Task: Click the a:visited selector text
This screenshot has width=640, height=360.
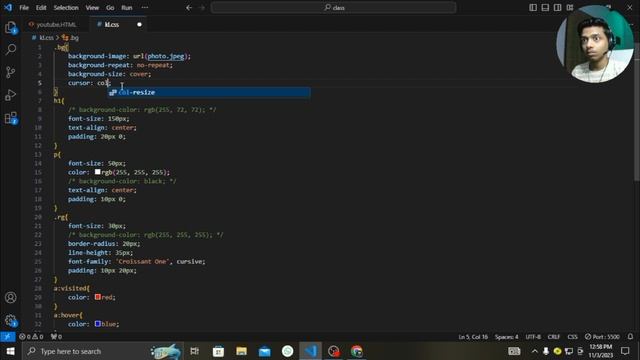Action: [71, 288]
